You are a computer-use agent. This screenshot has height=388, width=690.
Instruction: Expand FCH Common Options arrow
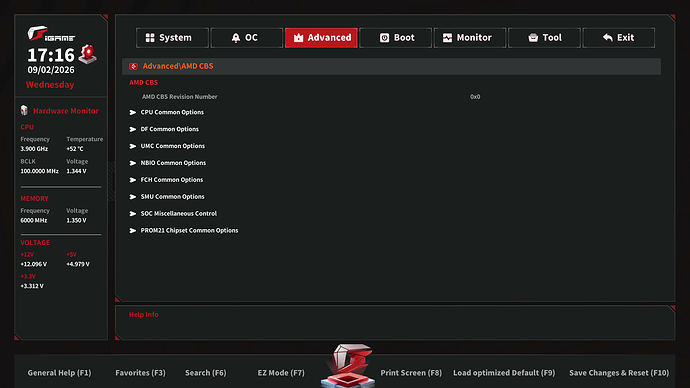click(x=132, y=180)
